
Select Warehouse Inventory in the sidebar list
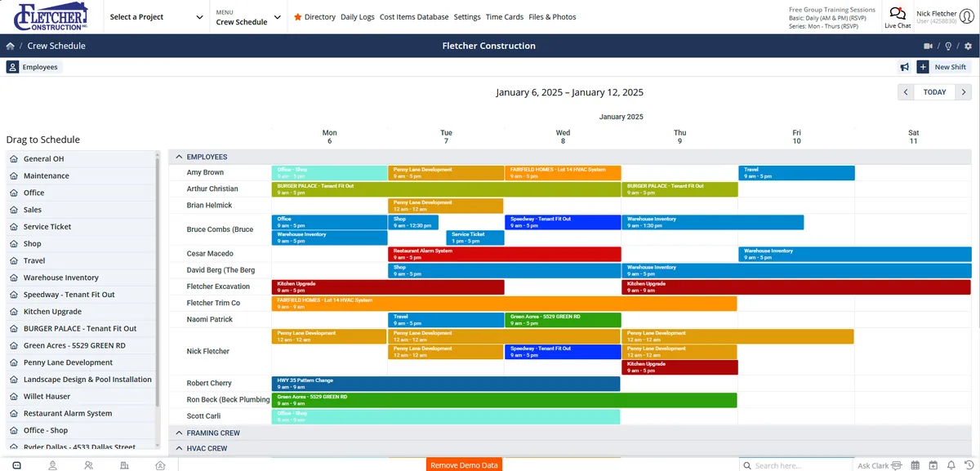tap(61, 278)
